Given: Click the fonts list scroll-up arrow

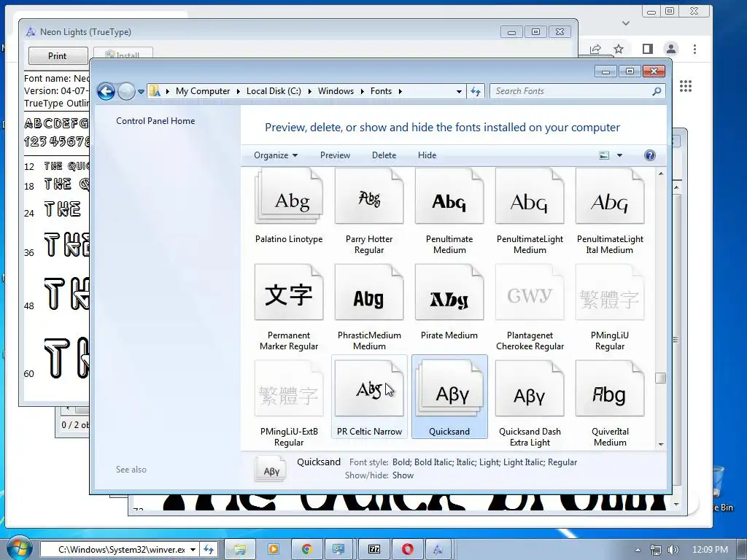Looking at the screenshot, I should [x=661, y=174].
